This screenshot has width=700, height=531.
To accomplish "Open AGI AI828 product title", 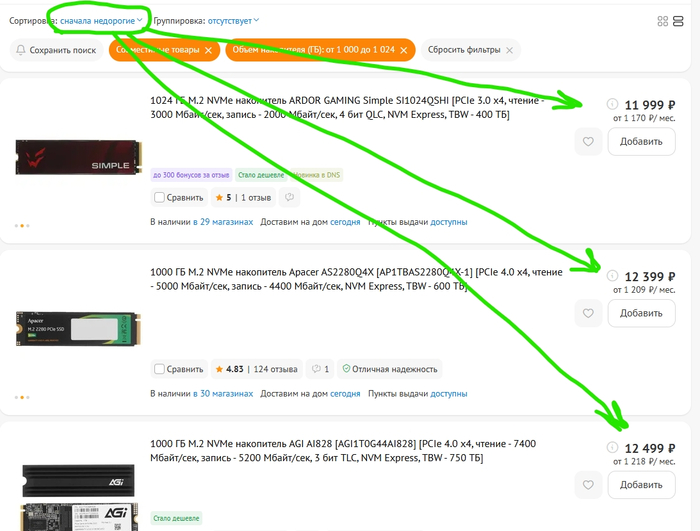I will click(343, 451).
